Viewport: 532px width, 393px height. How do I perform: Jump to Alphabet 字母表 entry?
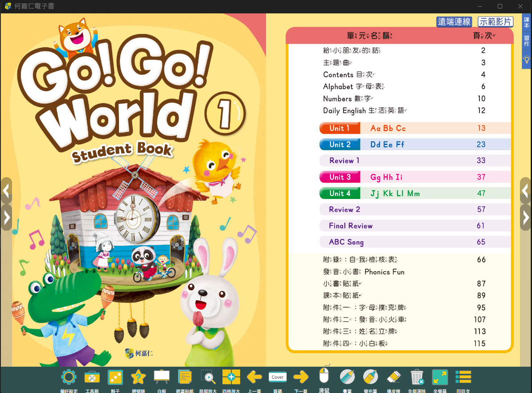pyautogui.click(x=405, y=87)
